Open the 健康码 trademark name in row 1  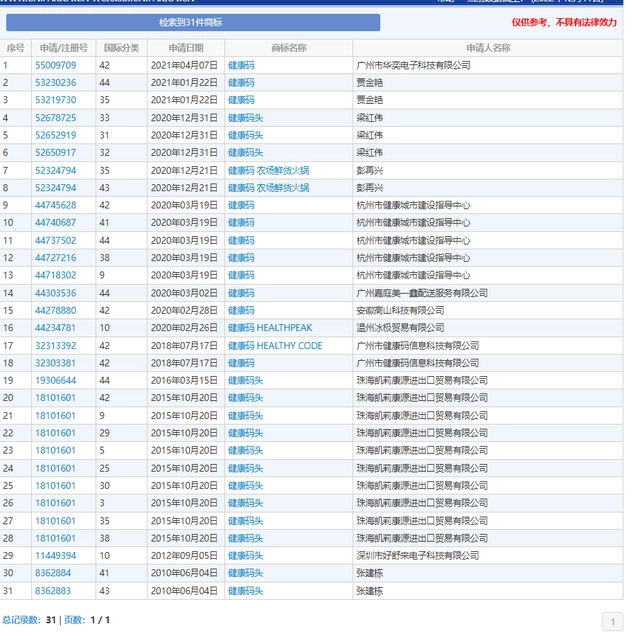pyautogui.click(x=241, y=65)
